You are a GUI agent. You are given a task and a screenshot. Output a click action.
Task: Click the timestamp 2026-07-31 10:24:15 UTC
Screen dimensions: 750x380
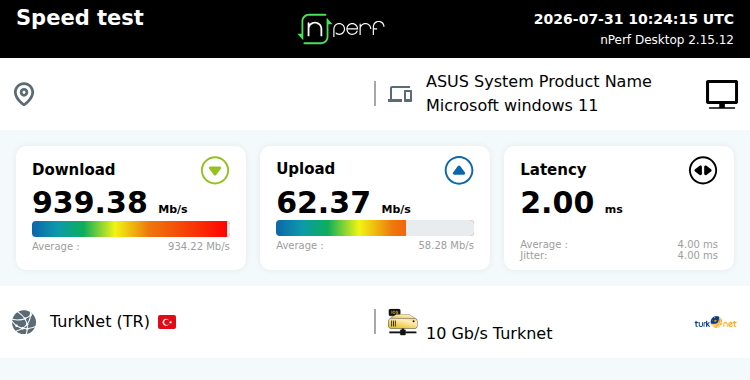(634, 19)
